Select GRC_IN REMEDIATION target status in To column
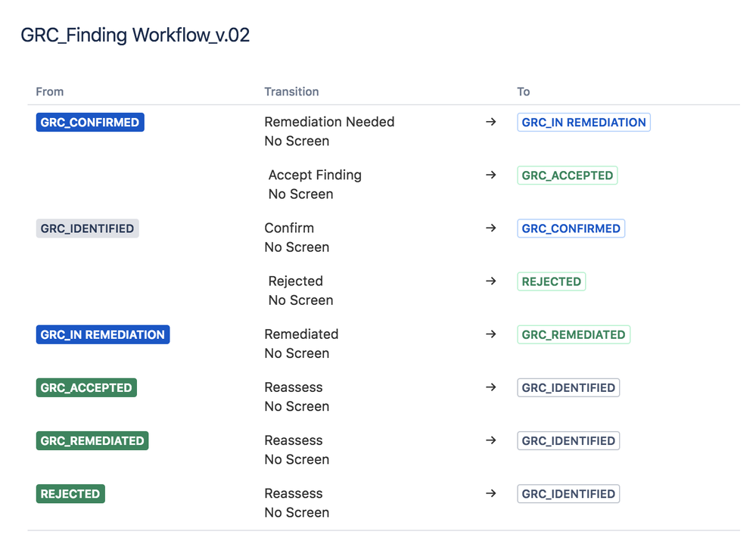 pyautogui.click(x=584, y=123)
